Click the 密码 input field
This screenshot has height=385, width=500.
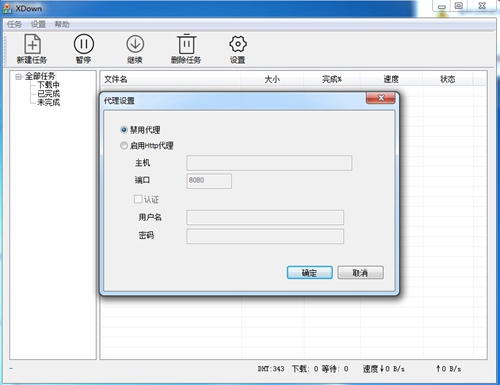point(265,236)
